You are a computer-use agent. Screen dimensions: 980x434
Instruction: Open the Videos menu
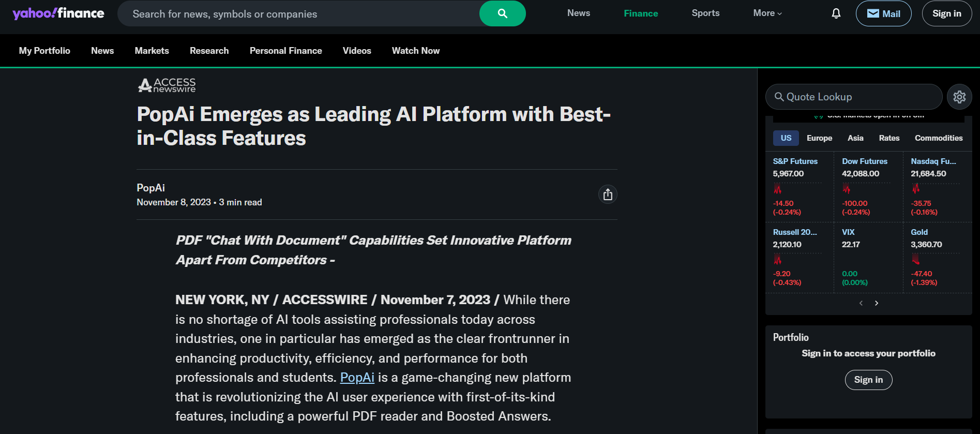pos(357,51)
